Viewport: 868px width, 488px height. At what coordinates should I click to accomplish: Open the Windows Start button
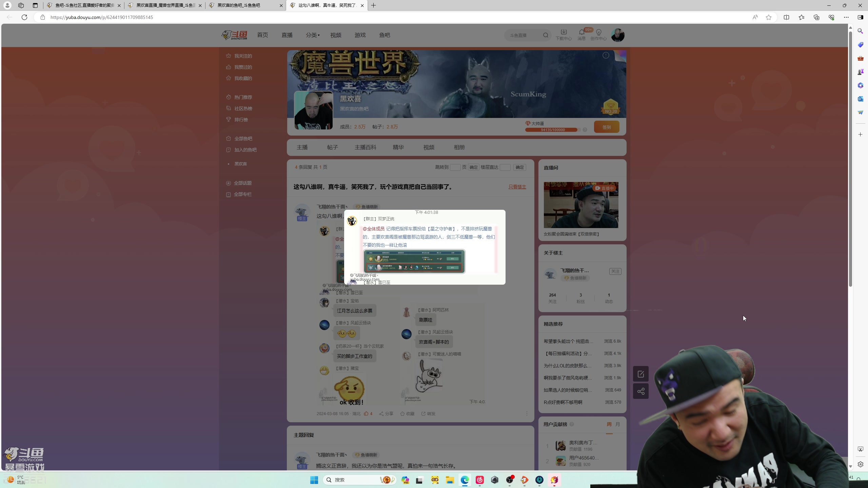pos(314,480)
